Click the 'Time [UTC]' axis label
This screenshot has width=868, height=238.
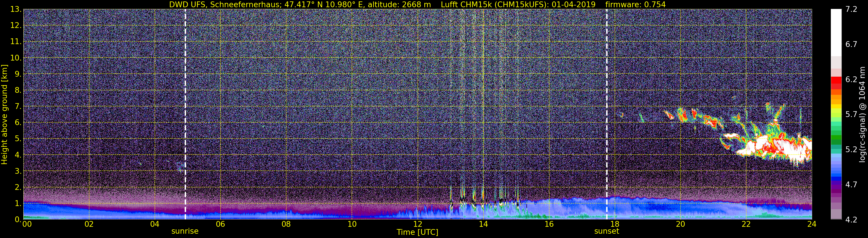[417, 232]
